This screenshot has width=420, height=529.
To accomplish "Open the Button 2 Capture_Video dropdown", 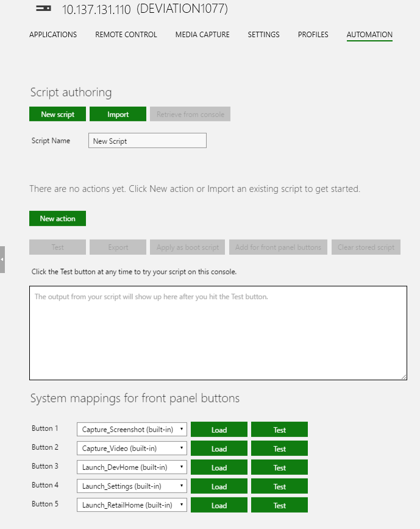I will pos(132,449).
